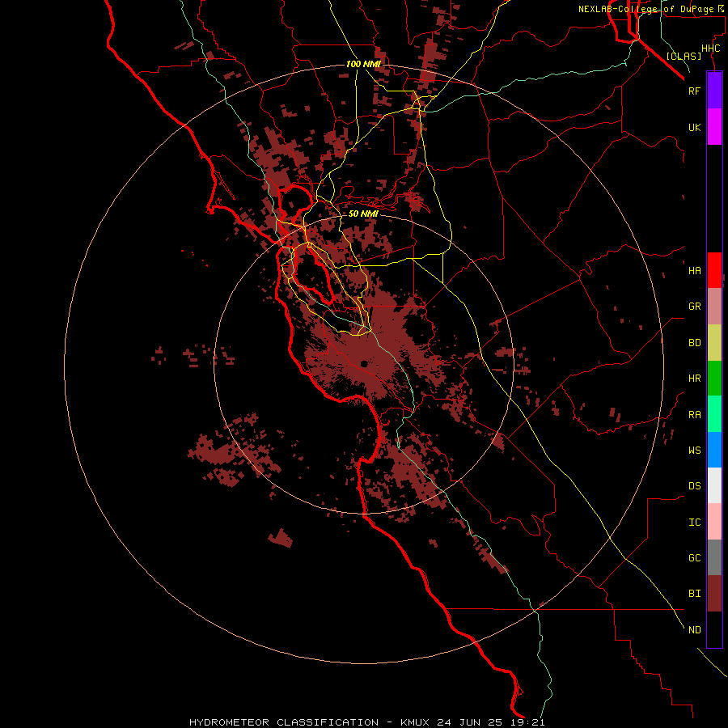
Task: Click the 50 NMI range ring label
Action: coord(363,214)
